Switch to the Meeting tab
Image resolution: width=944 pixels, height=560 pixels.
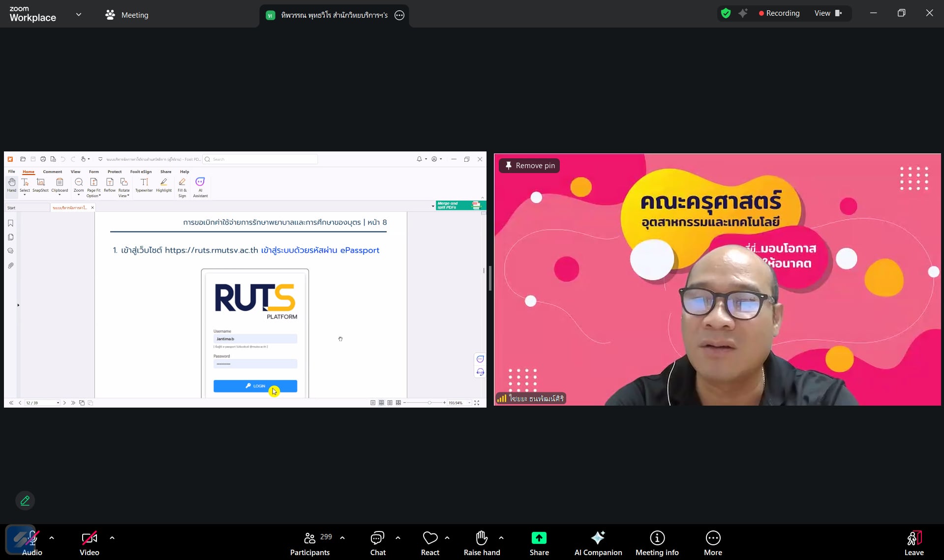[127, 15]
